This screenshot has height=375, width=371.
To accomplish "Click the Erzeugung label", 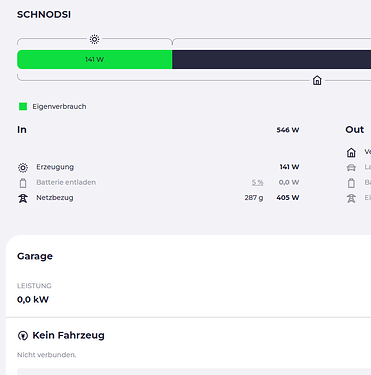I will 55,167.
